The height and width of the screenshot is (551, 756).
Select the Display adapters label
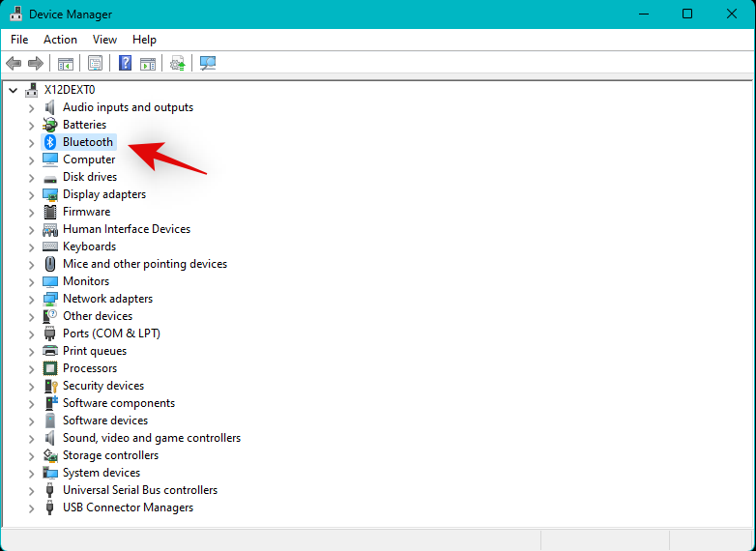[104, 194]
